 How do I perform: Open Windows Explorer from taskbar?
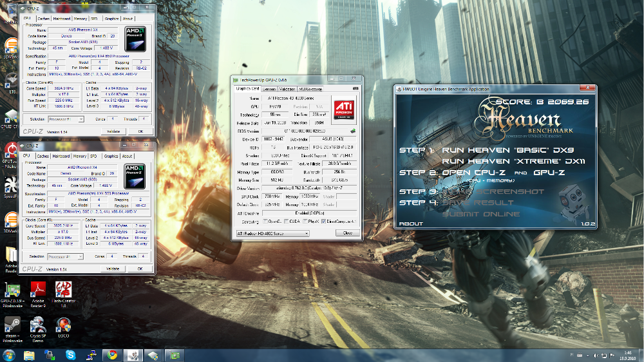point(29,356)
